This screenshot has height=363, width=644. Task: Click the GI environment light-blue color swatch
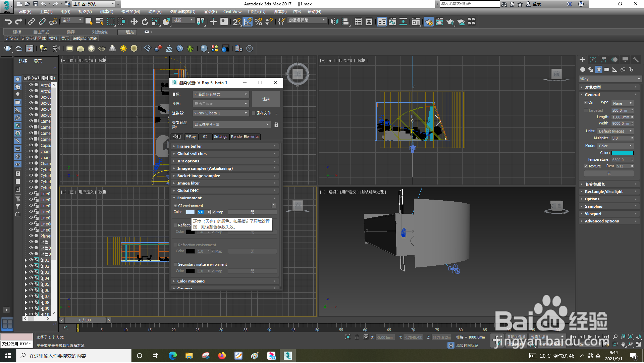click(x=190, y=212)
